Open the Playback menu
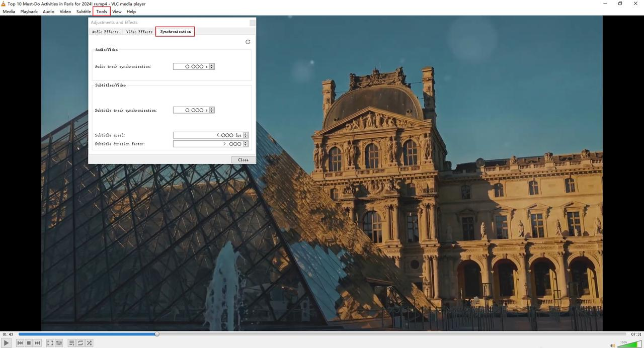Viewport: 644px width, 348px height. (29, 12)
